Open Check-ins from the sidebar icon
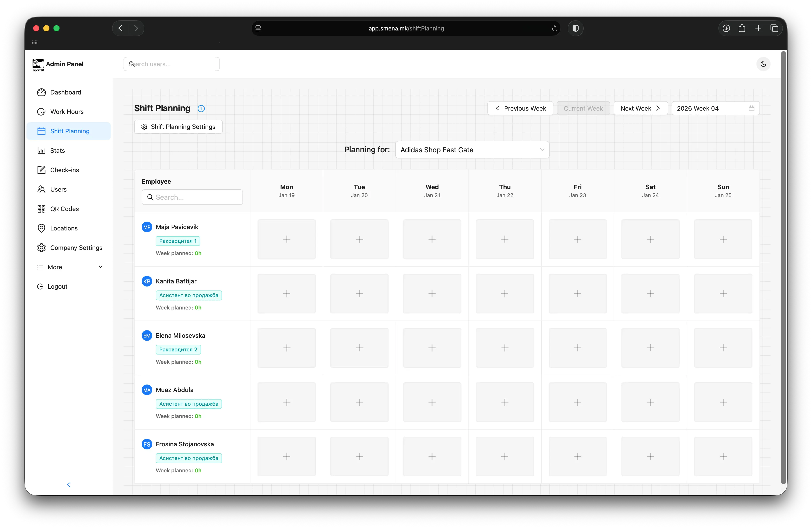 [41, 170]
